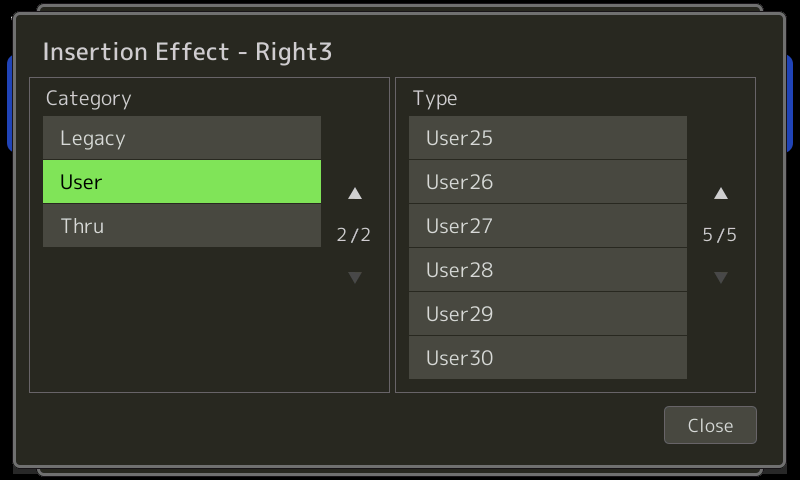
Task: Pick the User27 type entry
Action: pos(547,225)
